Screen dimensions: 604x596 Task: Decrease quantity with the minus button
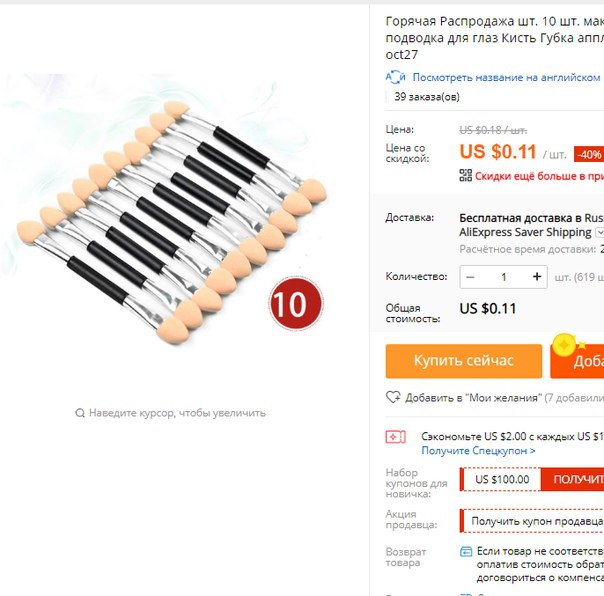click(x=470, y=277)
